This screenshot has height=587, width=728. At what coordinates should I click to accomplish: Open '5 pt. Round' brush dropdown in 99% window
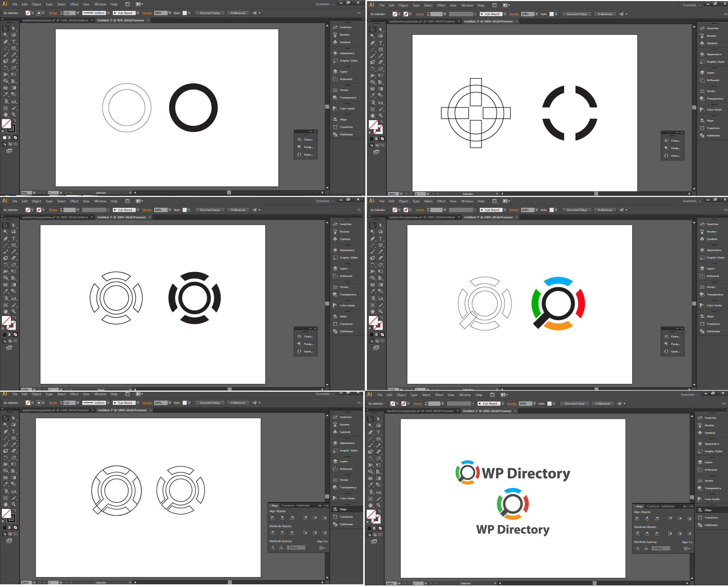(x=138, y=13)
